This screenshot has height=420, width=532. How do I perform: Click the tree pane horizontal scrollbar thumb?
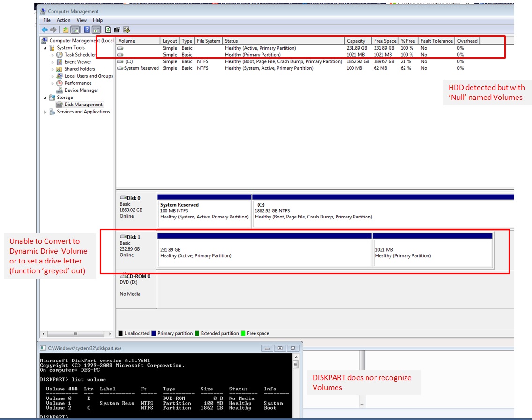pyautogui.click(x=75, y=334)
